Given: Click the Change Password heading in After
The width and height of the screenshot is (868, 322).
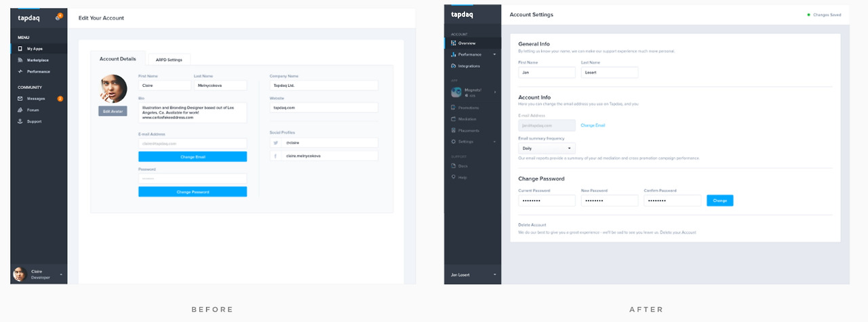Looking at the screenshot, I should (x=541, y=179).
